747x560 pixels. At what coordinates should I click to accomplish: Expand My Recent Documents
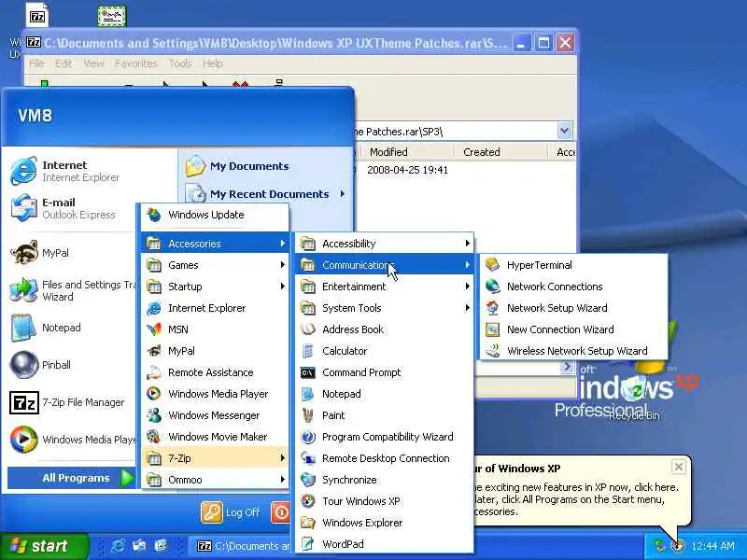click(265, 194)
